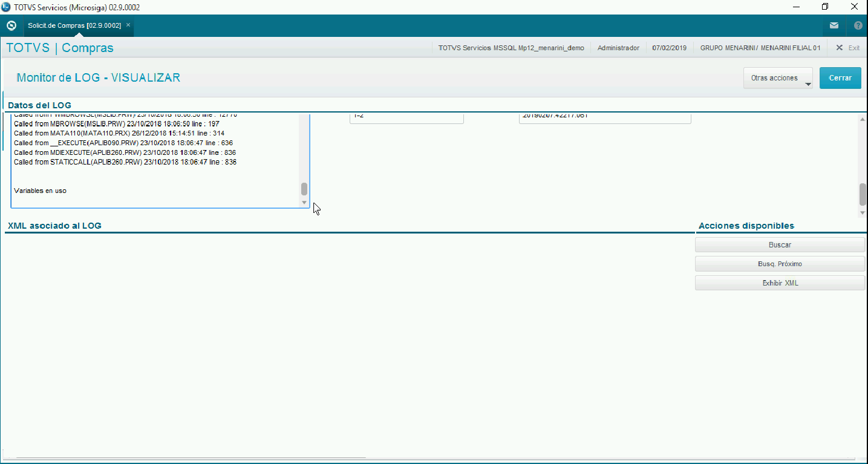The image size is (868, 464).
Task: Click the Monitor de LOG - VISUALIZAR title
Action: coord(98,78)
